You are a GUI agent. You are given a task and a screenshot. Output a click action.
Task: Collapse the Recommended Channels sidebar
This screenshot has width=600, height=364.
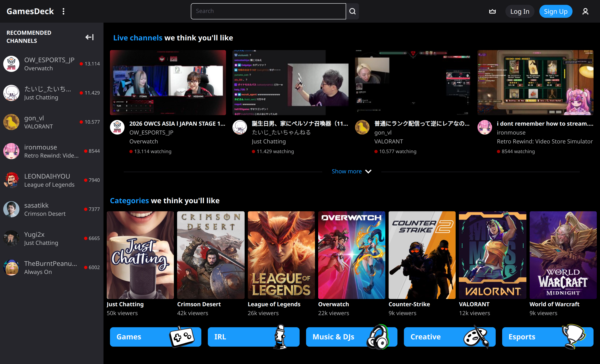(89, 37)
